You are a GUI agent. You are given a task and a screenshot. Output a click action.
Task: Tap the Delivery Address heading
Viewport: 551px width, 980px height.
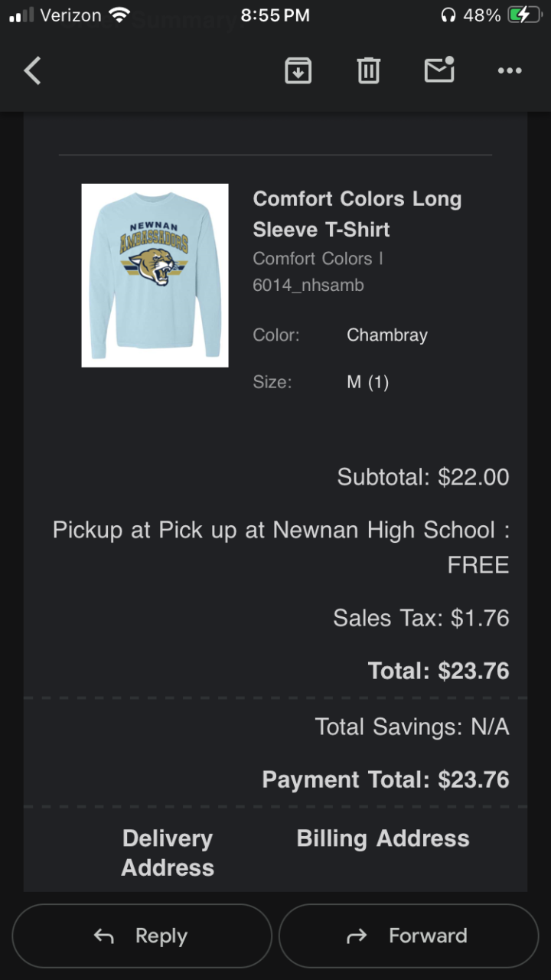click(168, 853)
